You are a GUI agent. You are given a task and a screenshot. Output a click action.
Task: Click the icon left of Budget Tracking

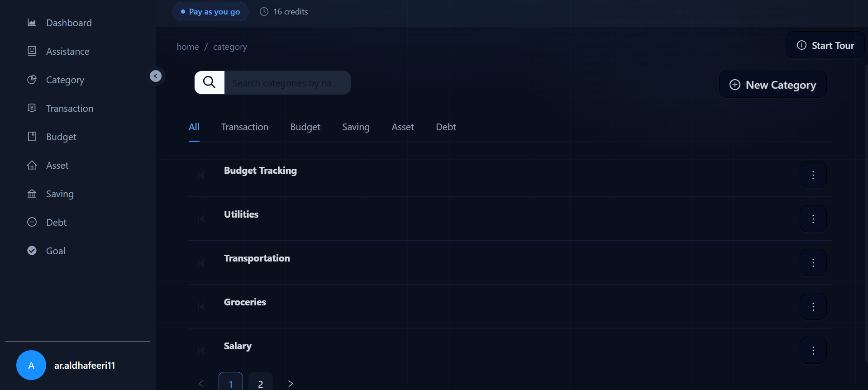(x=201, y=175)
